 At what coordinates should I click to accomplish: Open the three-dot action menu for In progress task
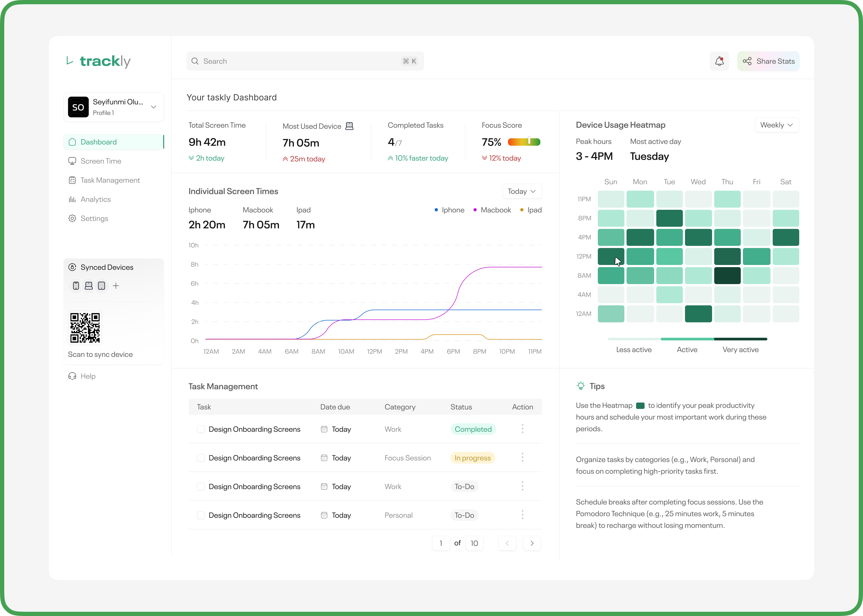pyautogui.click(x=522, y=457)
